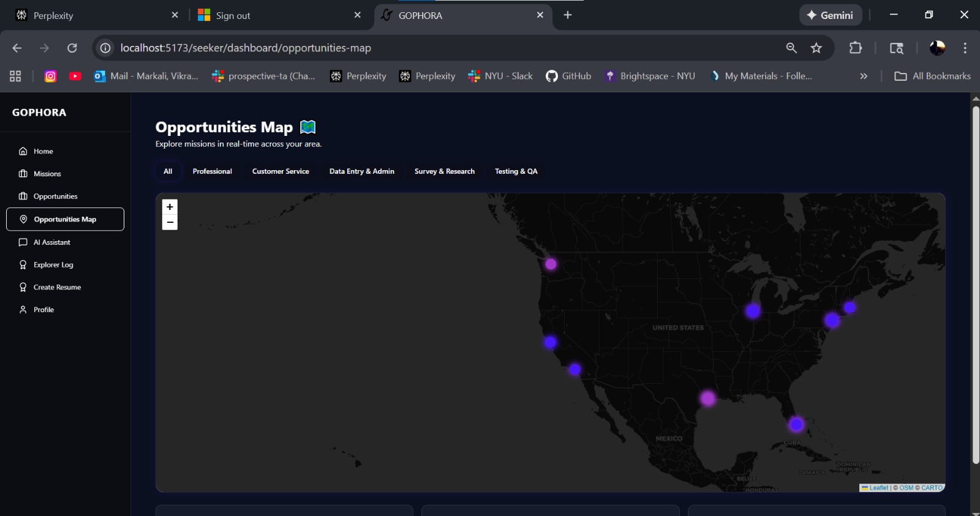Open the browser profile avatar
The image size is (980, 516).
click(937, 48)
